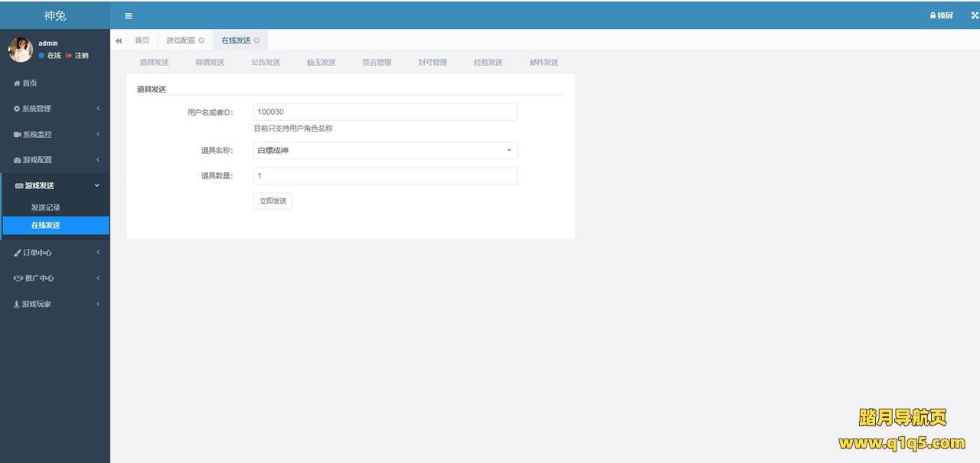Click the 锁屏 lock screen button
This screenshot has height=463, width=980.
(x=942, y=16)
